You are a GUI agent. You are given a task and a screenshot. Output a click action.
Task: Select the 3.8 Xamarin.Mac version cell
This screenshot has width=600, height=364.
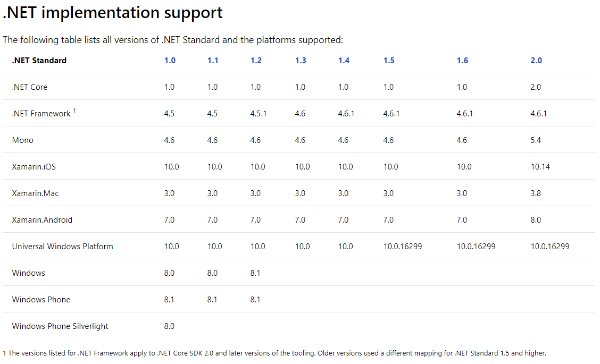click(x=536, y=193)
